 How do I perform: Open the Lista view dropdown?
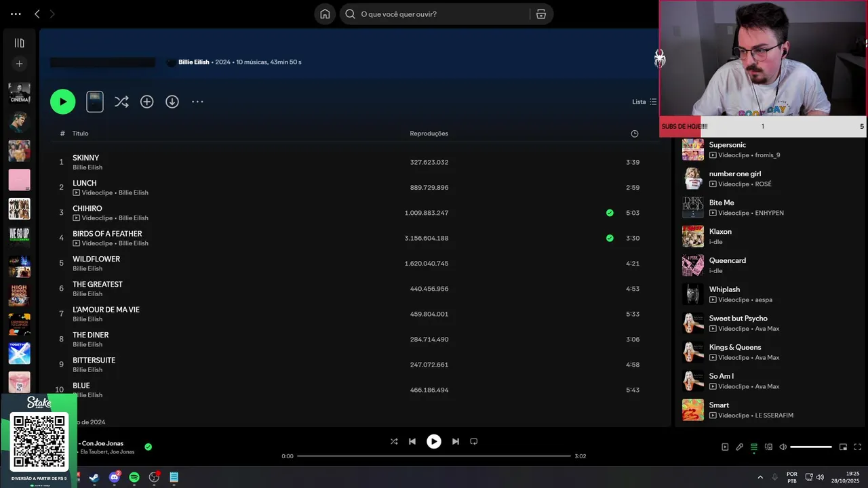pos(644,102)
